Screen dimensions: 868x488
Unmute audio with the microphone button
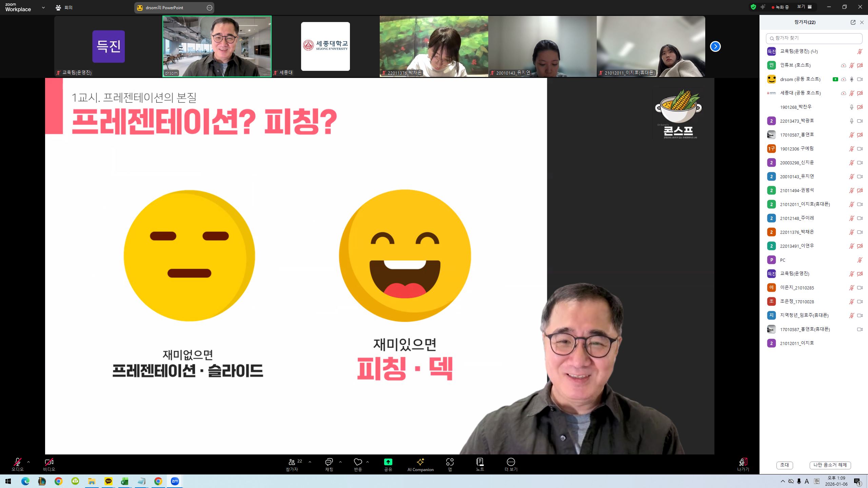click(18, 464)
